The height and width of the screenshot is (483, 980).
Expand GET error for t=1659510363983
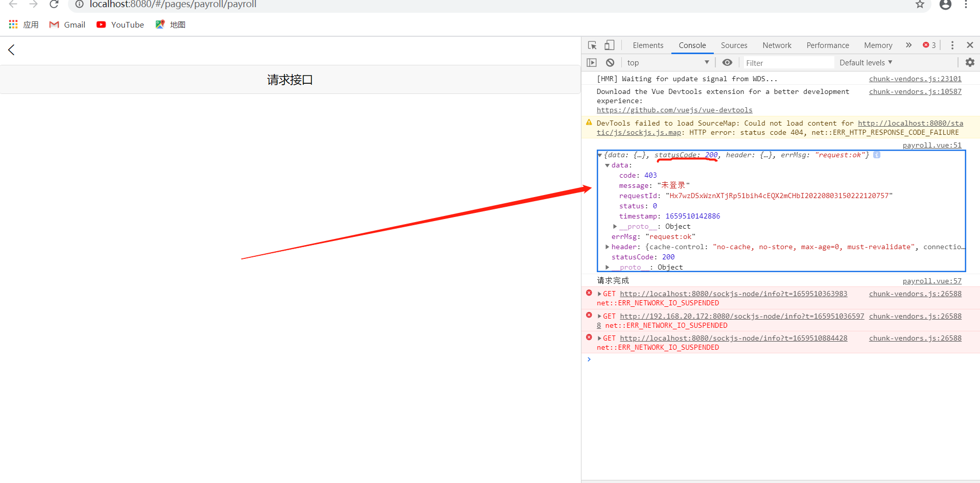coord(599,294)
